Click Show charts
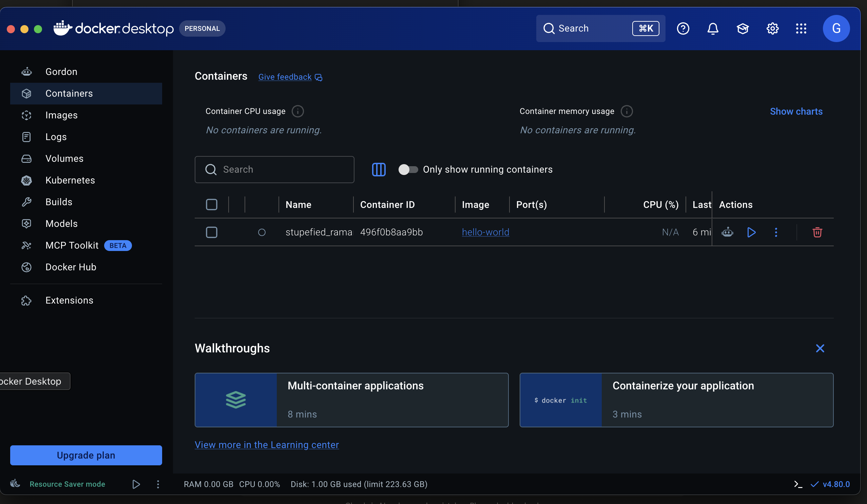This screenshot has height=504, width=867. pos(796,111)
